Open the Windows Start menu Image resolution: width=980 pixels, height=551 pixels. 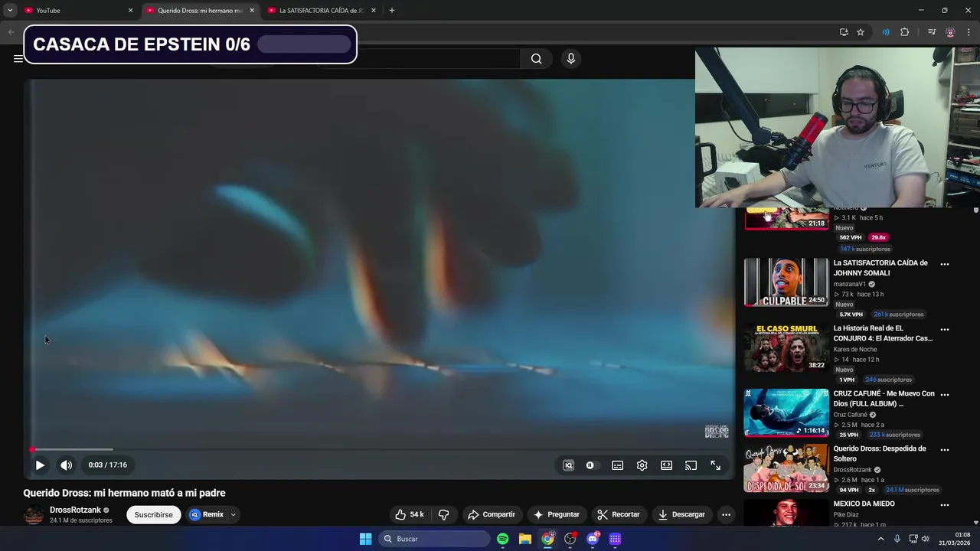365,539
